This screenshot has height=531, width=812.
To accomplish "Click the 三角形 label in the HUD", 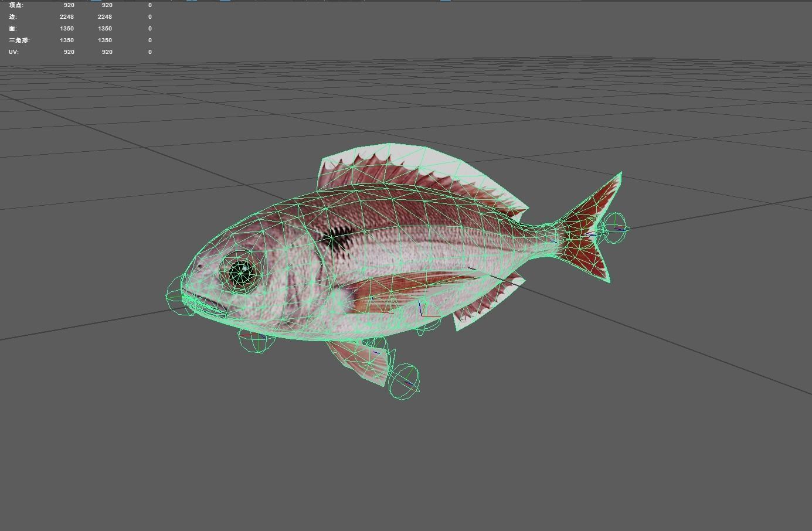I will click(x=19, y=40).
